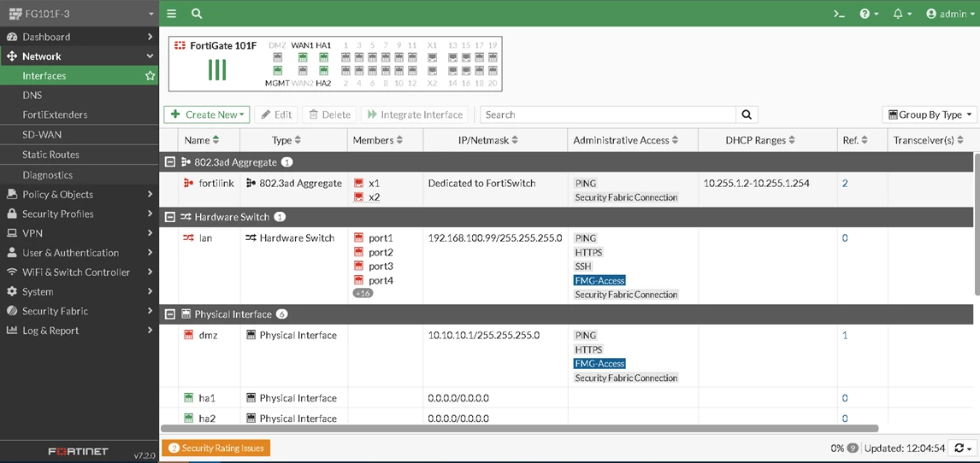Open the FG101F-3 device dropdown
Image resolution: width=980 pixels, height=463 pixels.
pos(80,14)
